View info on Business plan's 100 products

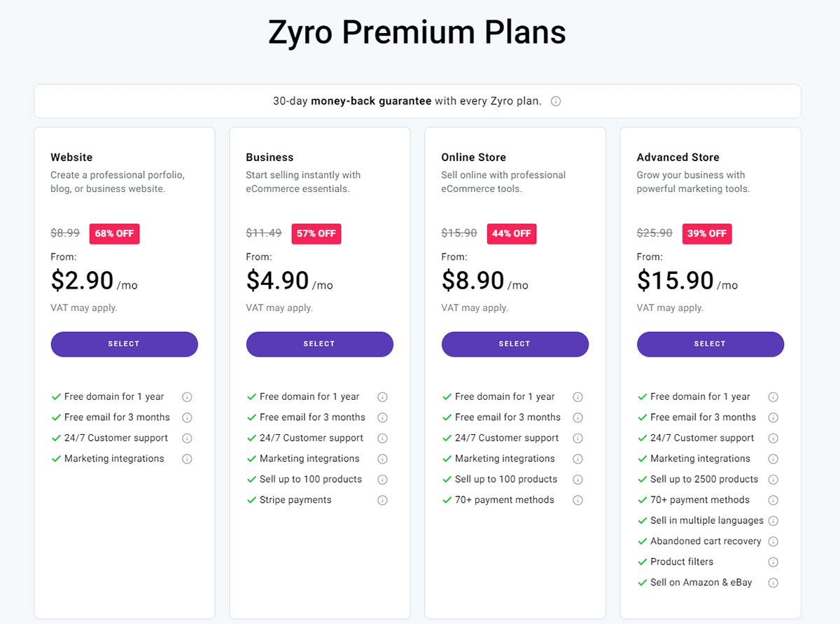(x=382, y=480)
